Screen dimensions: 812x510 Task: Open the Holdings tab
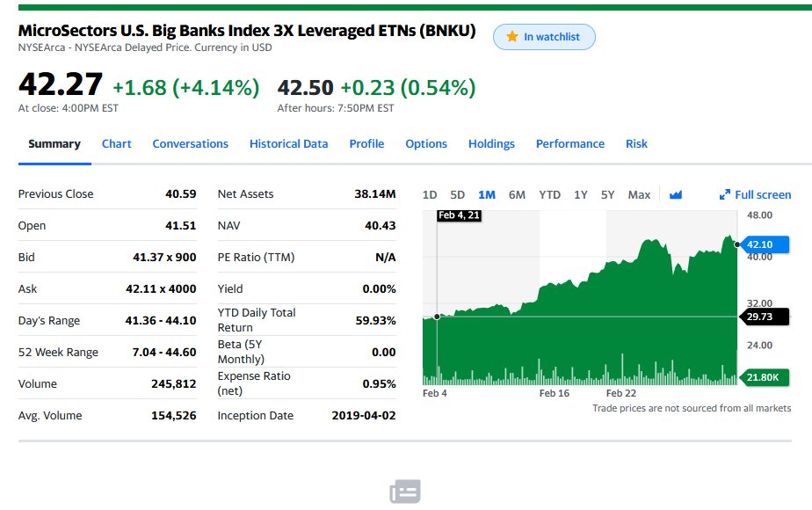point(491,143)
